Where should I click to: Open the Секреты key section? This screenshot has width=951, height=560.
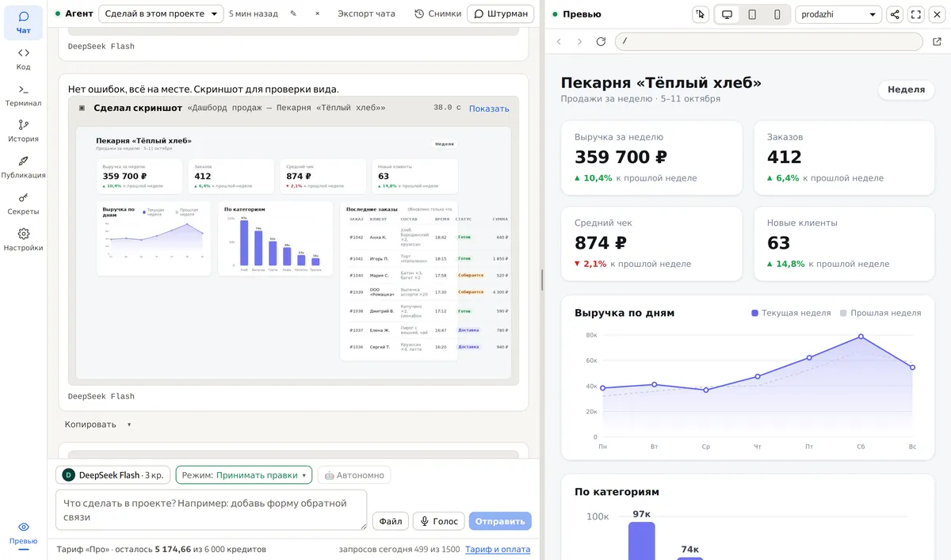tap(24, 204)
